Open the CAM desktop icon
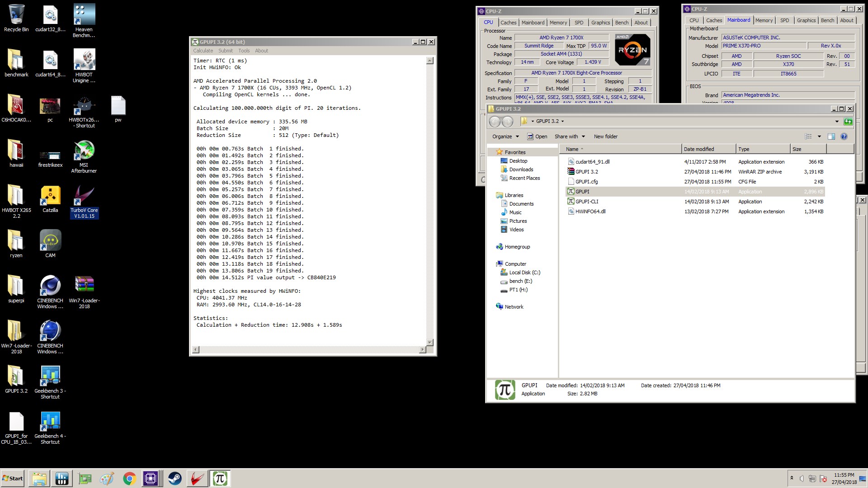 (50, 244)
